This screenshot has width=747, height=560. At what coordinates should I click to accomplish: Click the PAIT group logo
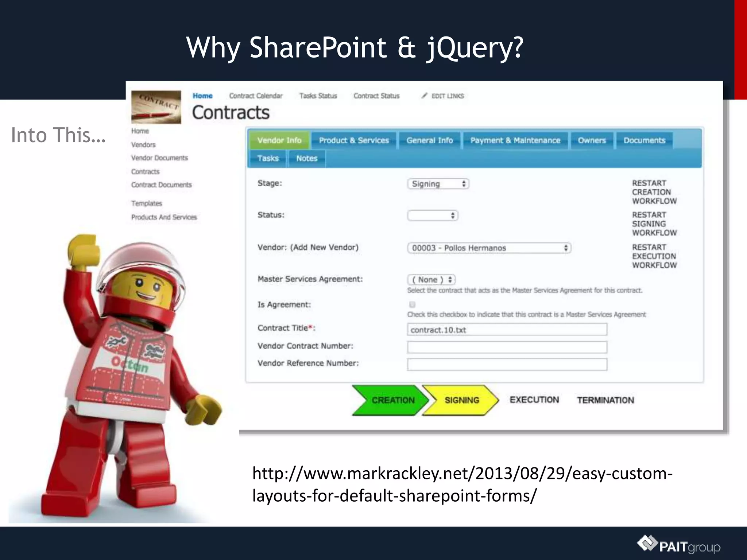coord(678,545)
